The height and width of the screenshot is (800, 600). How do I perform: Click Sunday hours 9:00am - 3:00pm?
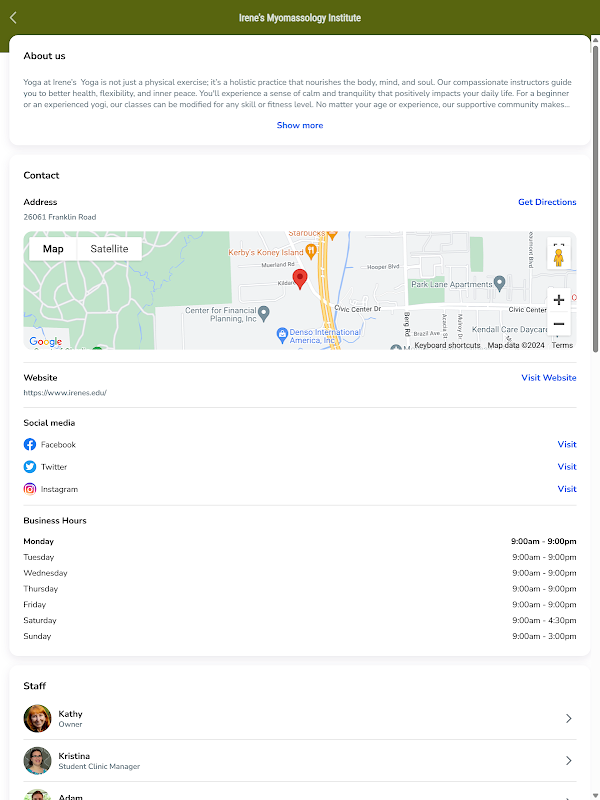[x=544, y=637]
